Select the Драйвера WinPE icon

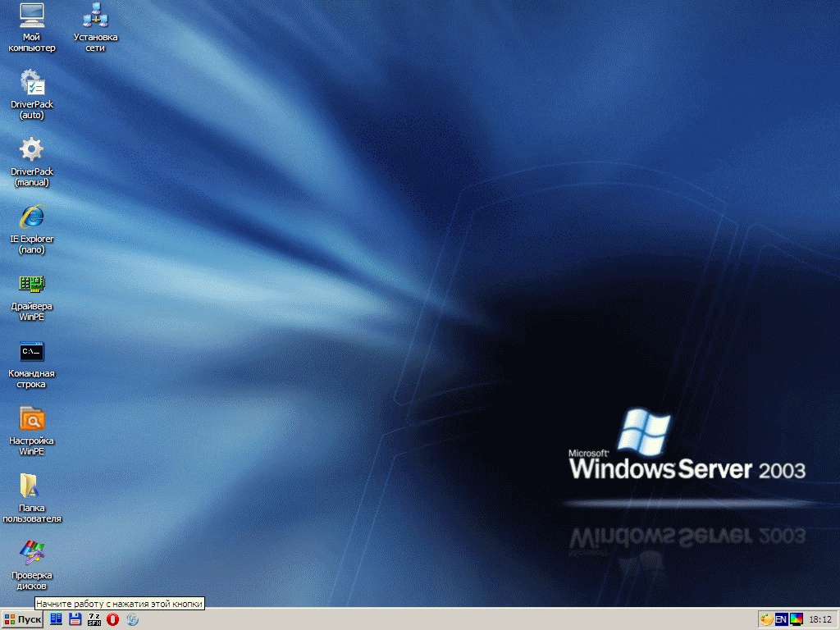pyautogui.click(x=32, y=297)
